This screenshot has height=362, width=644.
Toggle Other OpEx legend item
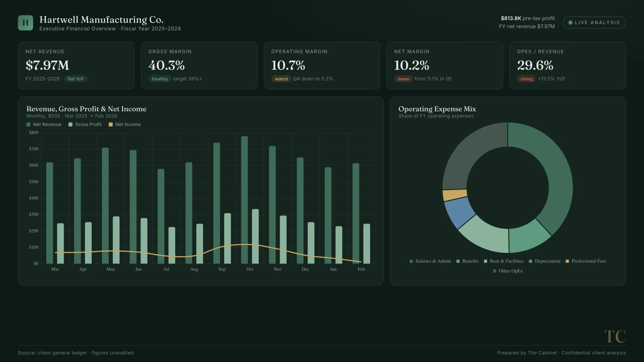pyautogui.click(x=508, y=271)
